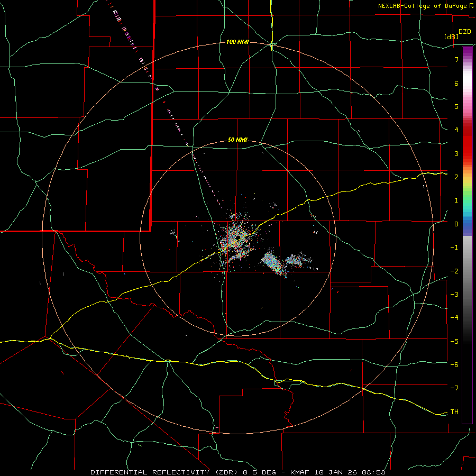Image resolution: width=476 pixels, height=476 pixels.
Task: Click the 3 tick label on color scale
Action: click(456, 153)
